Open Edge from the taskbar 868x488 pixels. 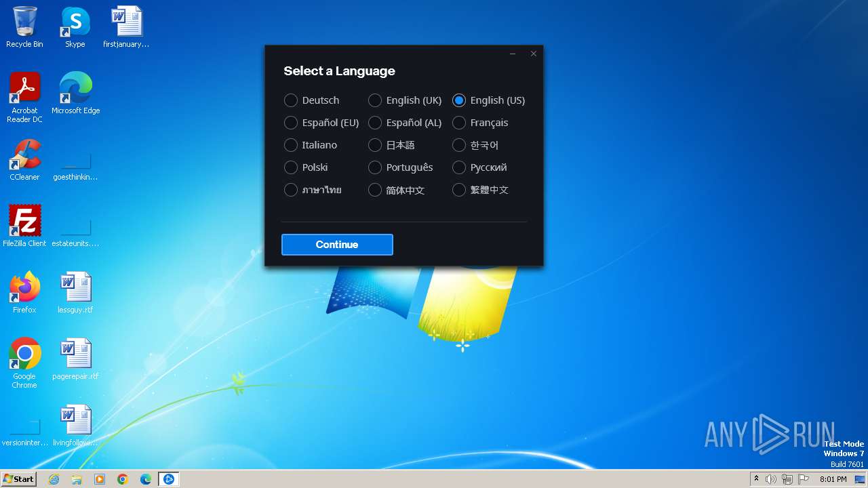pyautogui.click(x=146, y=479)
